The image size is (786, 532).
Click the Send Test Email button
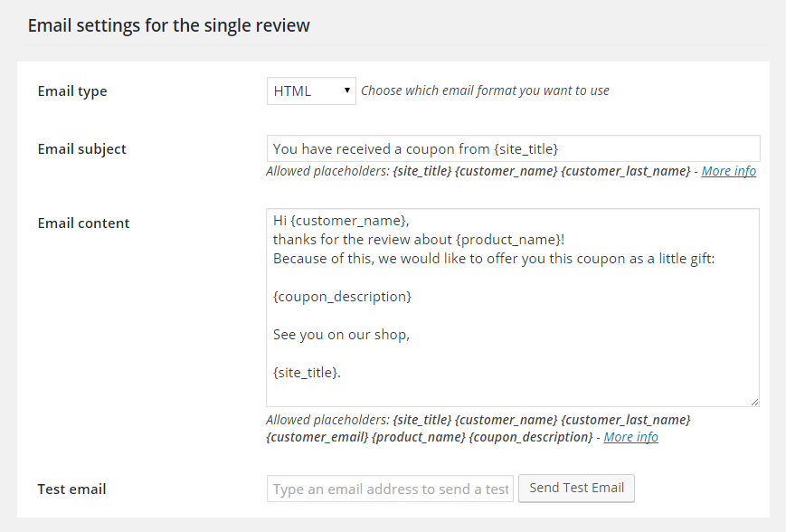point(576,488)
